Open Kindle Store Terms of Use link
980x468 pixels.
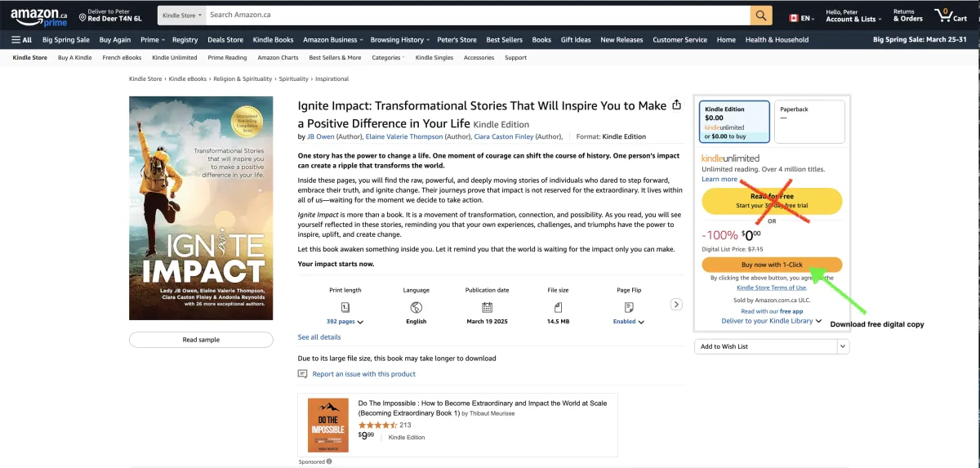(772, 287)
